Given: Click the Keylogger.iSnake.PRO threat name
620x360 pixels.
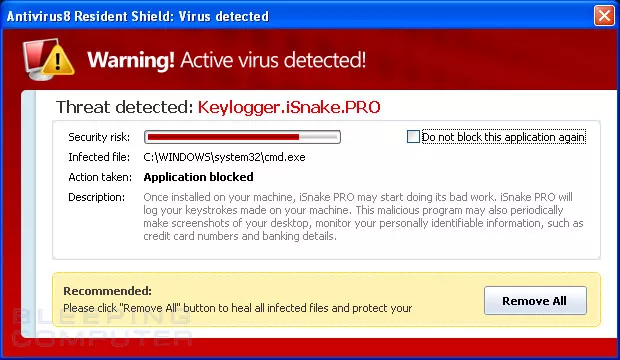Looking at the screenshot, I should tap(289, 107).
